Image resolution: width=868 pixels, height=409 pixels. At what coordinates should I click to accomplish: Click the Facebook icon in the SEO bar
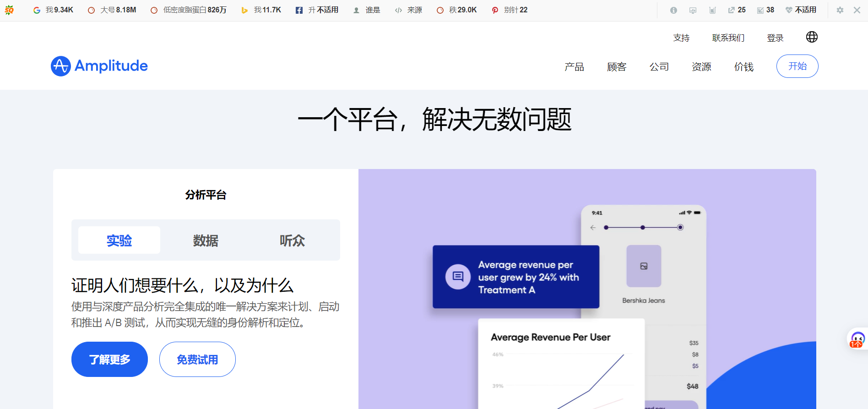pos(299,10)
